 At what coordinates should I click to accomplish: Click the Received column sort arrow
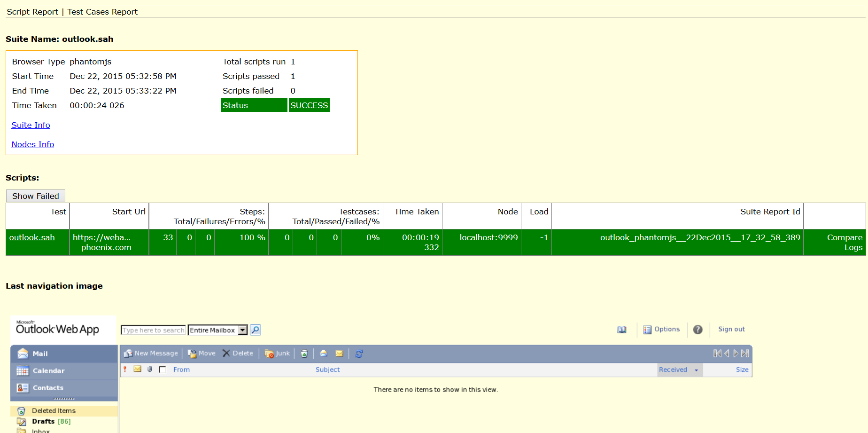coord(697,370)
